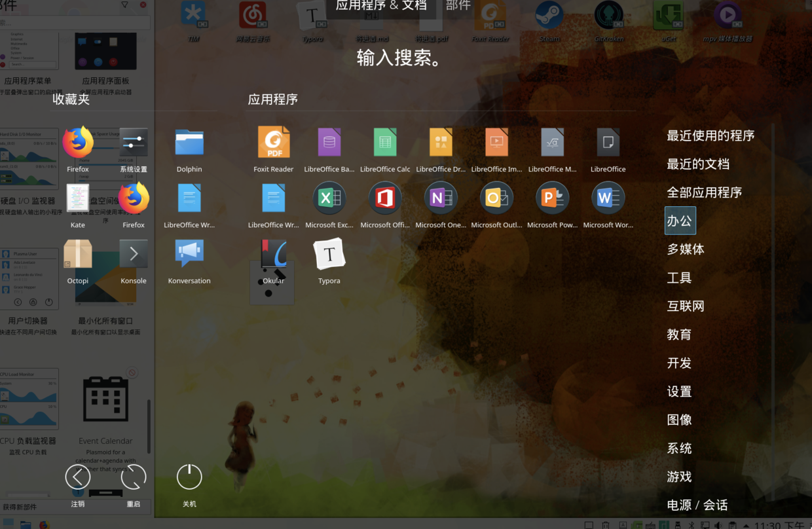Select 最近使用的程序 category
This screenshot has height=529, width=812.
point(710,136)
